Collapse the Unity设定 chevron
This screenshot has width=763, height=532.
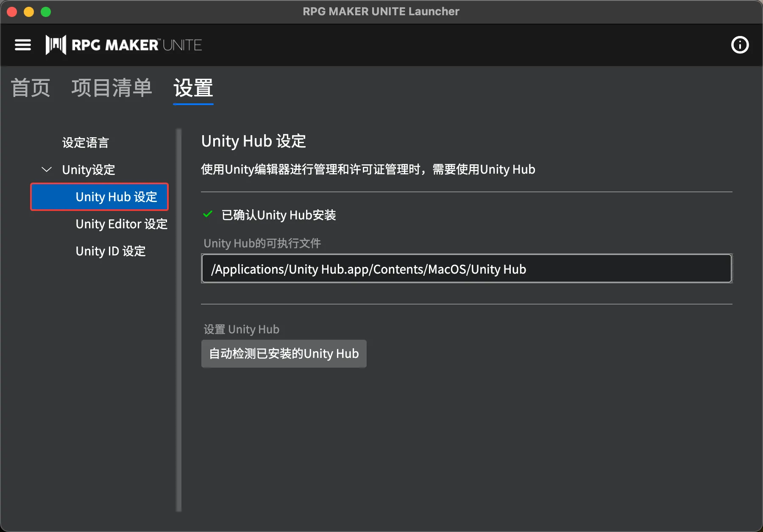pyautogui.click(x=47, y=169)
